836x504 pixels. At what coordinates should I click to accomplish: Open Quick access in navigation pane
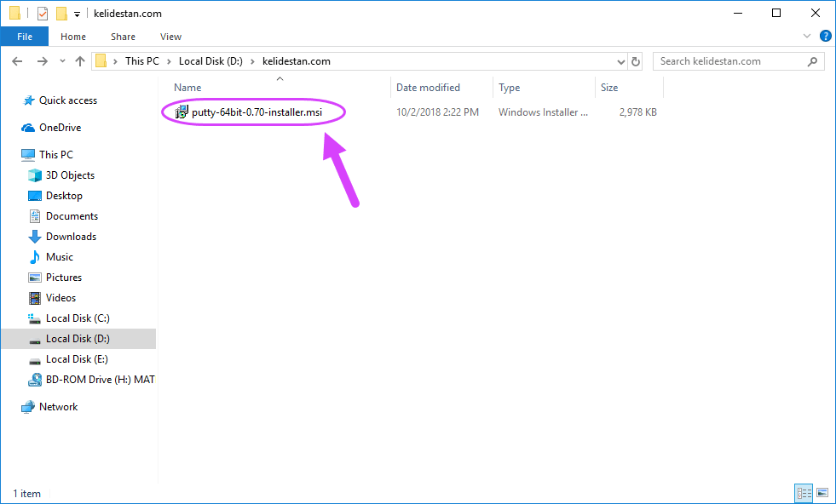tap(67, 100)
